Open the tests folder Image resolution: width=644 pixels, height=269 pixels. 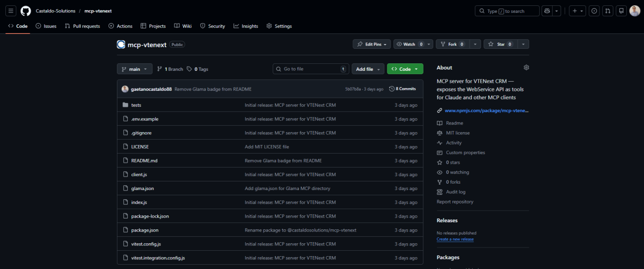(x=136, y=105)
